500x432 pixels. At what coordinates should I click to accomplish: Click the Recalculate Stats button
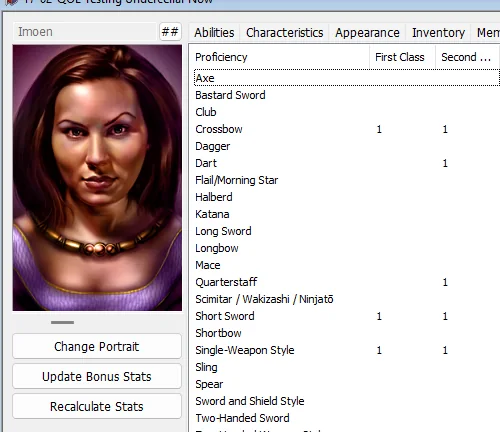coord(97,406)
